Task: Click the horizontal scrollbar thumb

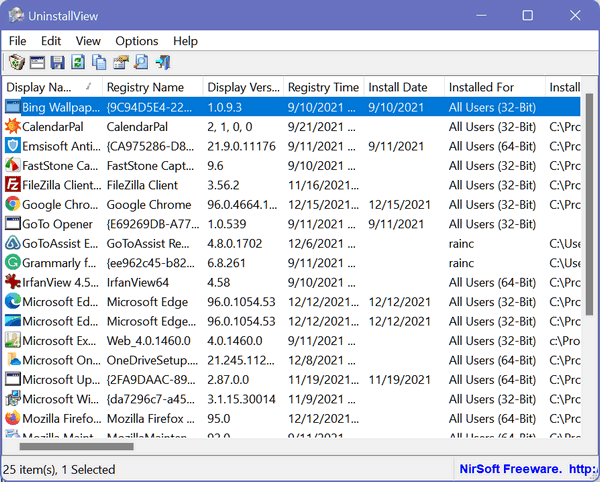Action: pos(76,446)
